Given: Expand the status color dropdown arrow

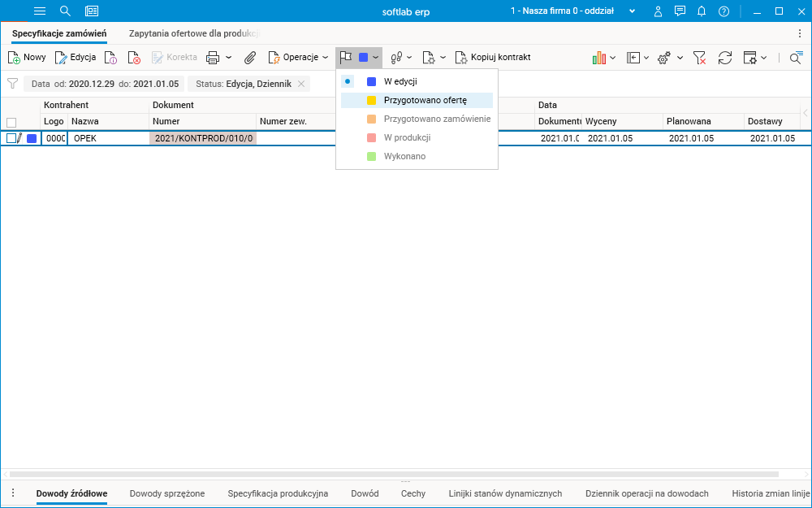Looking at the screenshot, I should (x=376, y=58).
